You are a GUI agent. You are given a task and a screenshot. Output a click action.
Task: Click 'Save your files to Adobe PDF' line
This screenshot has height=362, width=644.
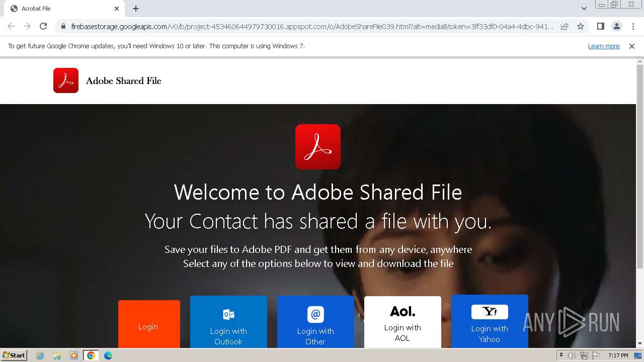(x=318, y=249)
